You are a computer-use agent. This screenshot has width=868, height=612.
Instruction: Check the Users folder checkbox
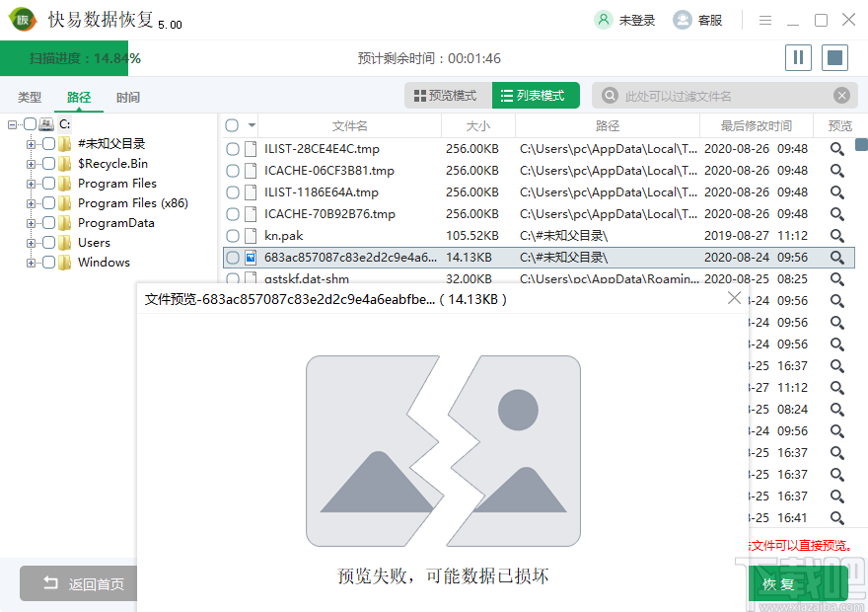click(x=48, y=243)
